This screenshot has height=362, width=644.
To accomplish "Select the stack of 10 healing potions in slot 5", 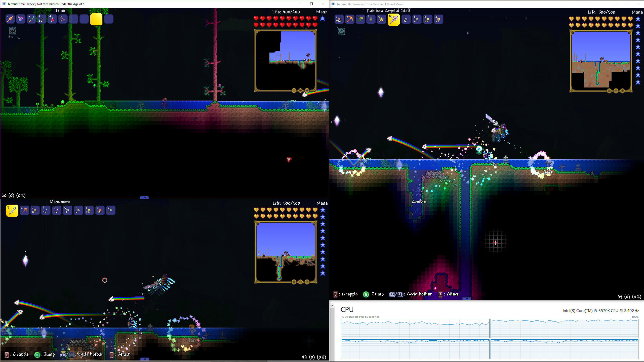I will (52, 19).
